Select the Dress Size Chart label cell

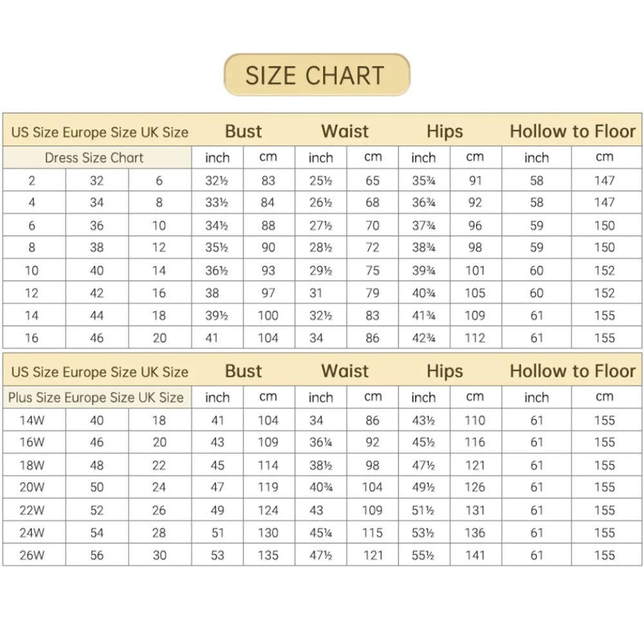(94, 158)
